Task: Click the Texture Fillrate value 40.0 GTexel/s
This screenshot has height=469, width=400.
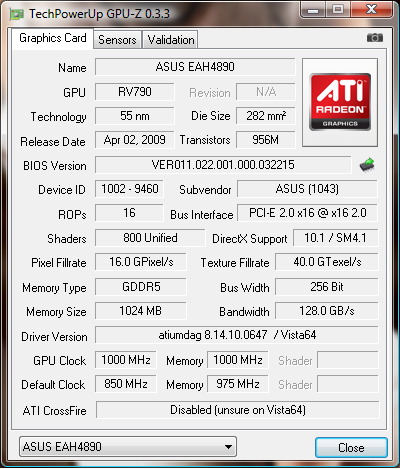Action: (x=327, y=262)
